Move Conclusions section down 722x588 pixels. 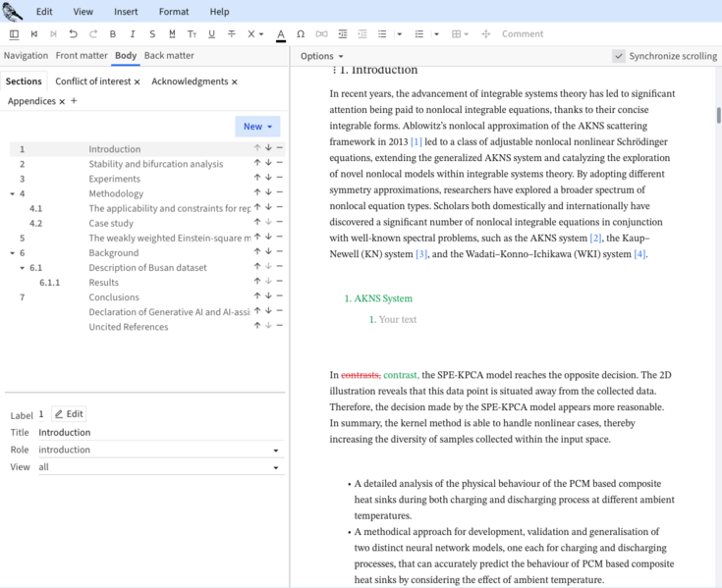click(268, 295)
